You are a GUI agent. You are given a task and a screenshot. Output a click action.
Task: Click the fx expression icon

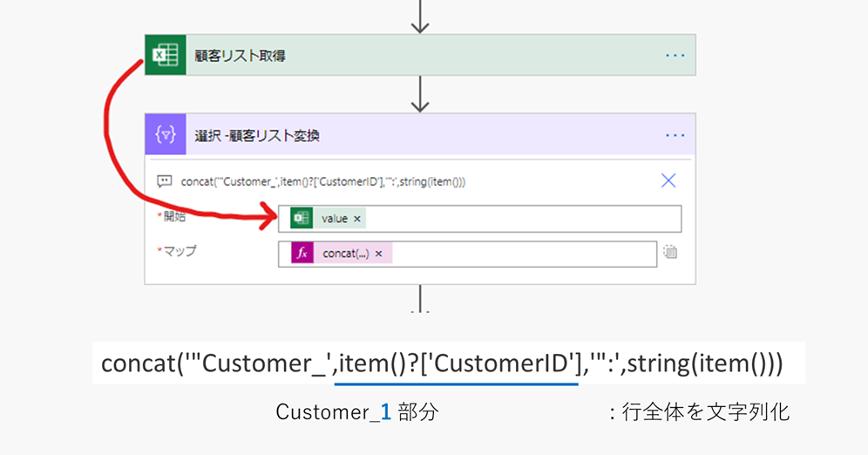(x=302, y=254)
